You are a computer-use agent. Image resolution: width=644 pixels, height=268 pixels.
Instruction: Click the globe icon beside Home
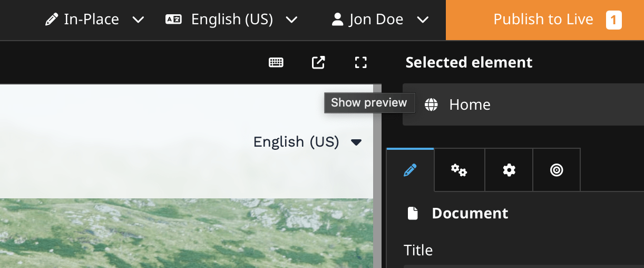[431, 104]
